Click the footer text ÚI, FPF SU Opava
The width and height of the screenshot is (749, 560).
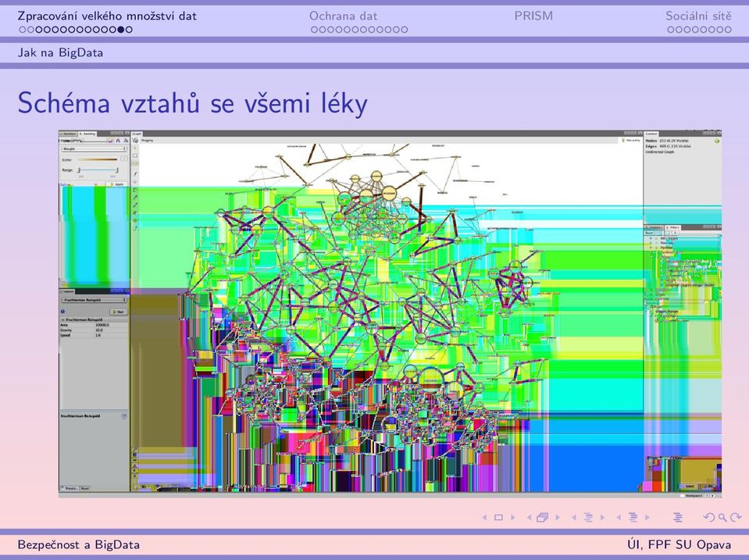tap(679, 544)
